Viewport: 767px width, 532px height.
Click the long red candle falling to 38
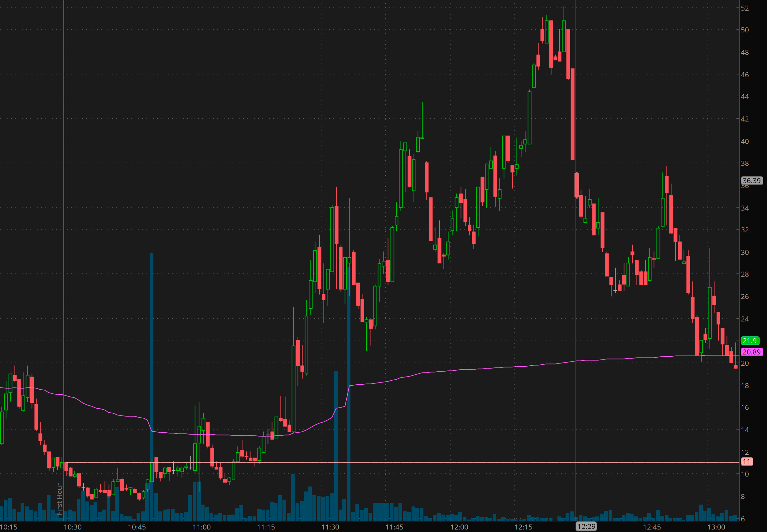click(x=572, y=114)
